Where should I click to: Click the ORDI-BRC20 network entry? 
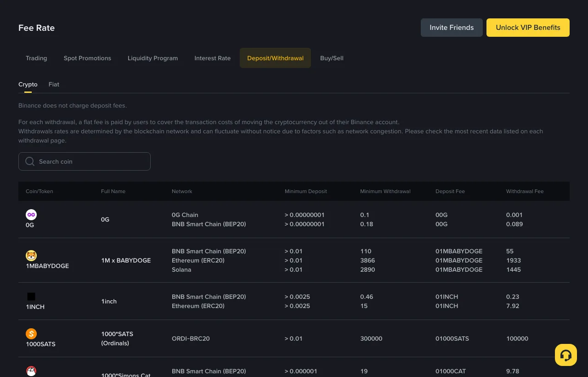click(191, 338)
